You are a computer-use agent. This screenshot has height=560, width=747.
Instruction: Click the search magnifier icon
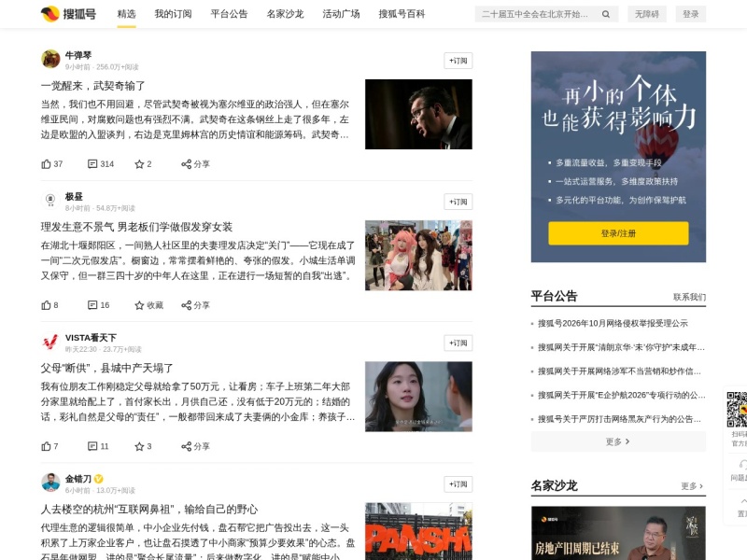[605, 14]
